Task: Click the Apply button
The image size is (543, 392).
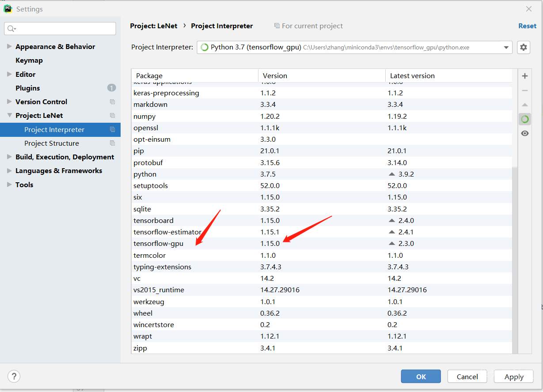Action: tap(514, 377)
